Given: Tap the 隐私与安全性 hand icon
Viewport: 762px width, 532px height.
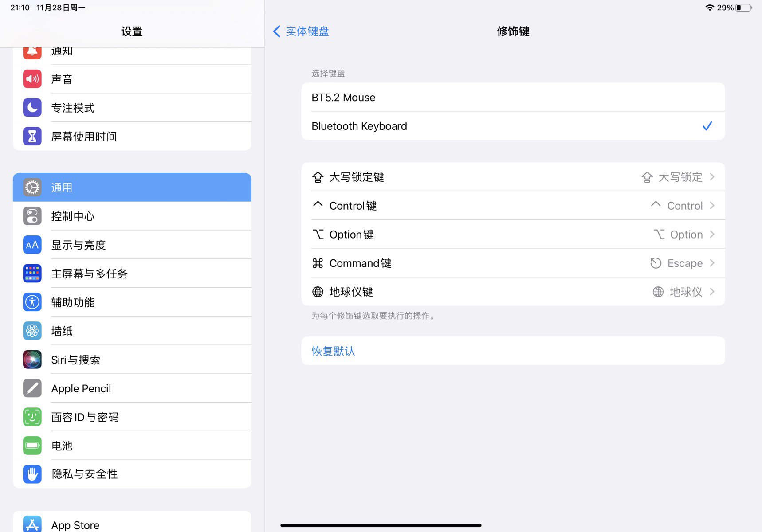Looking at the screenshot, I should tap(32, 474).
